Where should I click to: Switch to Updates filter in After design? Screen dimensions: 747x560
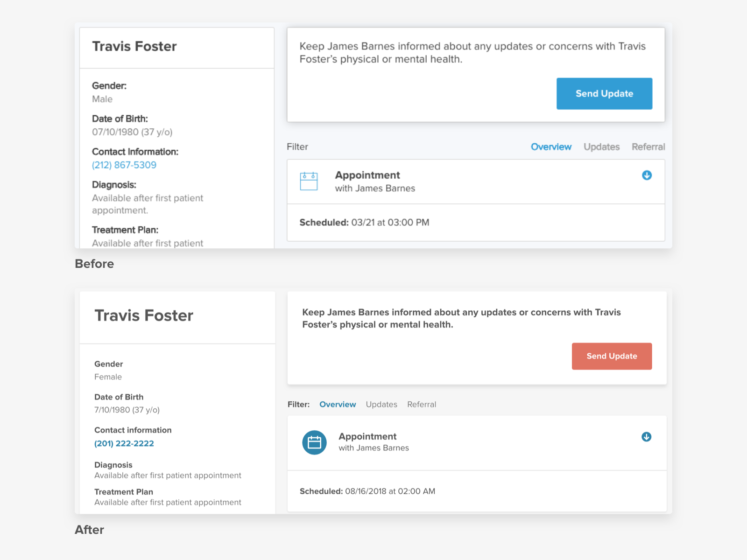[x=381, y=405]
